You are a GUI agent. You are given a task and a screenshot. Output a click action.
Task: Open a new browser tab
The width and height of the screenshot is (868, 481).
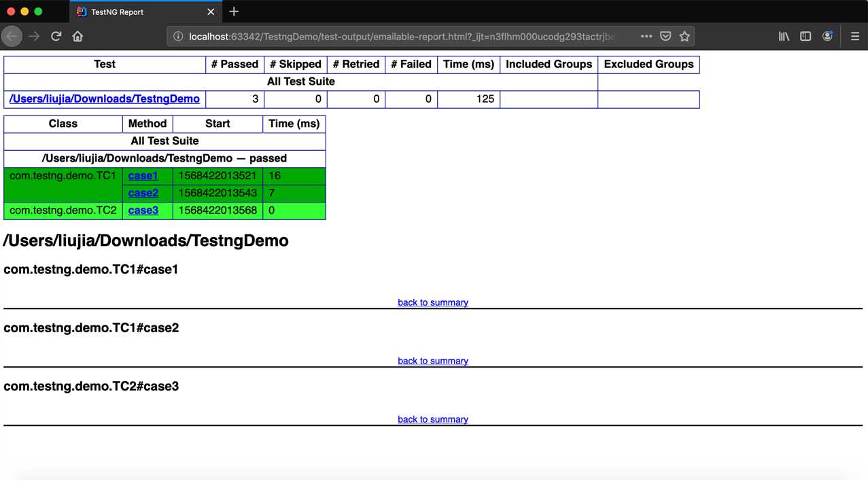coord(234,12)
